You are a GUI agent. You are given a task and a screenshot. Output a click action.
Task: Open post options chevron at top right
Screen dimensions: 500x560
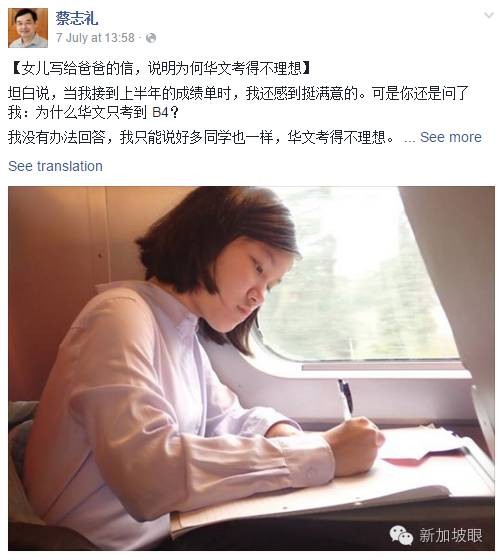[489, 15]
